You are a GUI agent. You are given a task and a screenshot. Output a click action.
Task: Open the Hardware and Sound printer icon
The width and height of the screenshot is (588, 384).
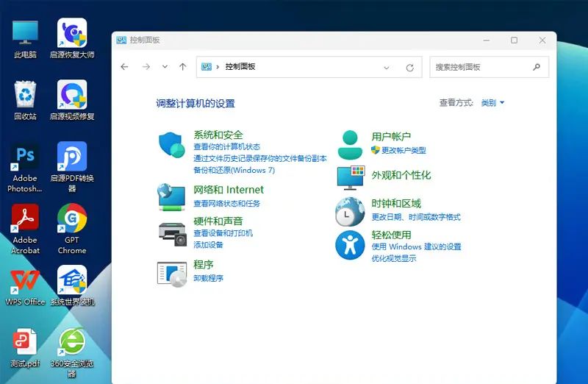click(173, 234)
